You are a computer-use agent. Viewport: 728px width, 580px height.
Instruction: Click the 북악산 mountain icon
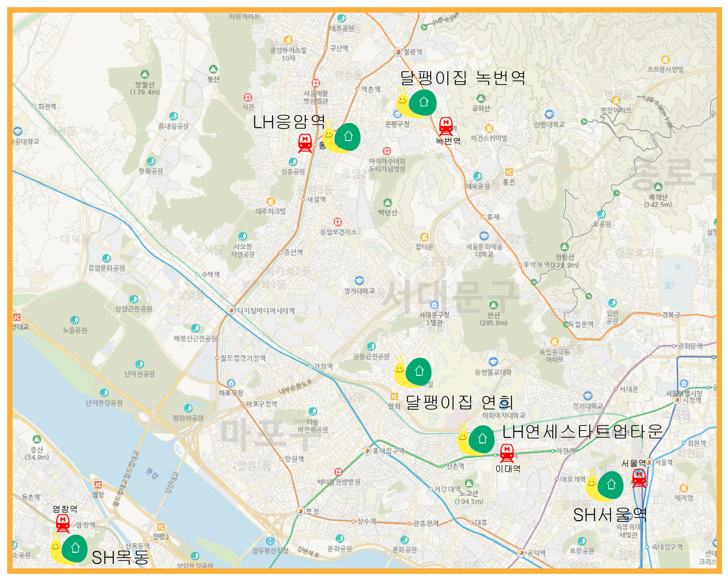[658, 187]
